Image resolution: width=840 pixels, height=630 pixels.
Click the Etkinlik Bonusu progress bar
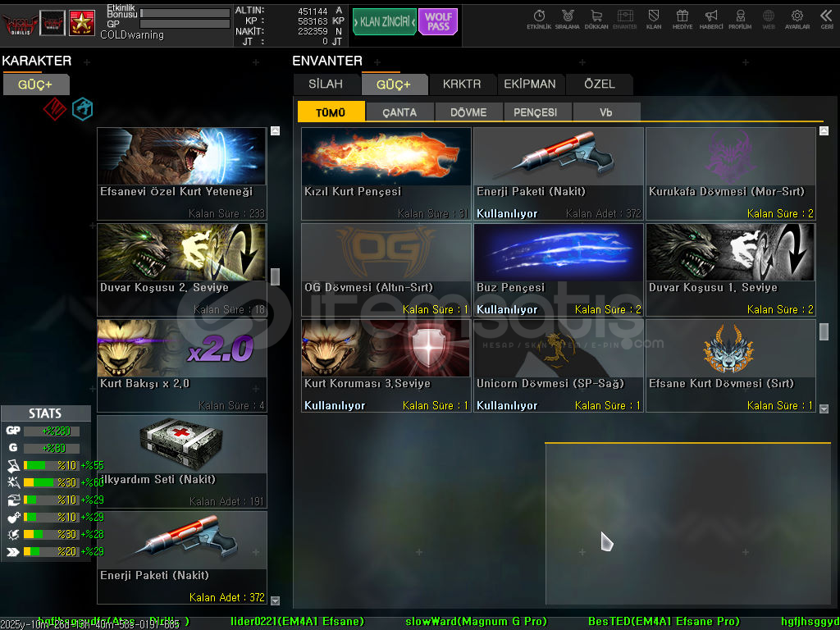[185, 13]
